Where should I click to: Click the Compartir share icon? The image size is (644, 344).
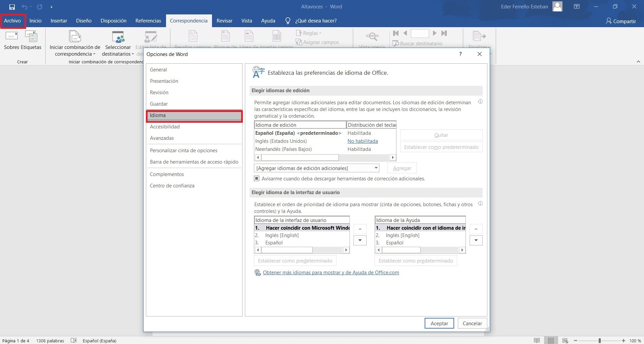[x=608, y=21]
